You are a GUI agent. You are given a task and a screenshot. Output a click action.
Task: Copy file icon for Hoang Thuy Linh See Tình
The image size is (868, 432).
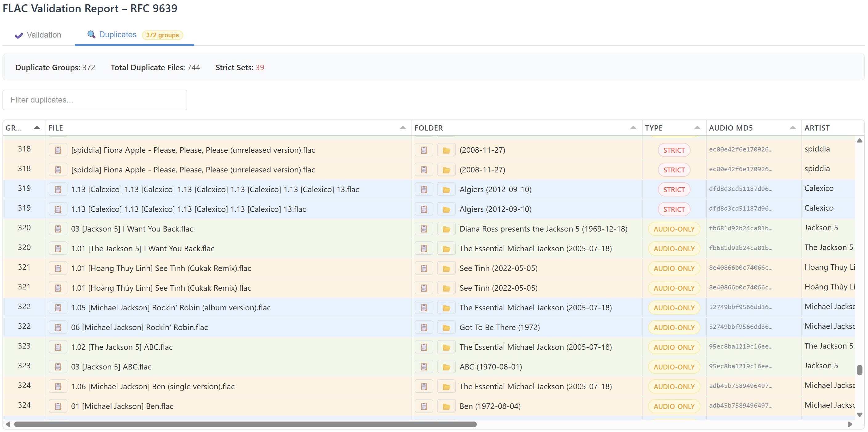click(58, 268)
